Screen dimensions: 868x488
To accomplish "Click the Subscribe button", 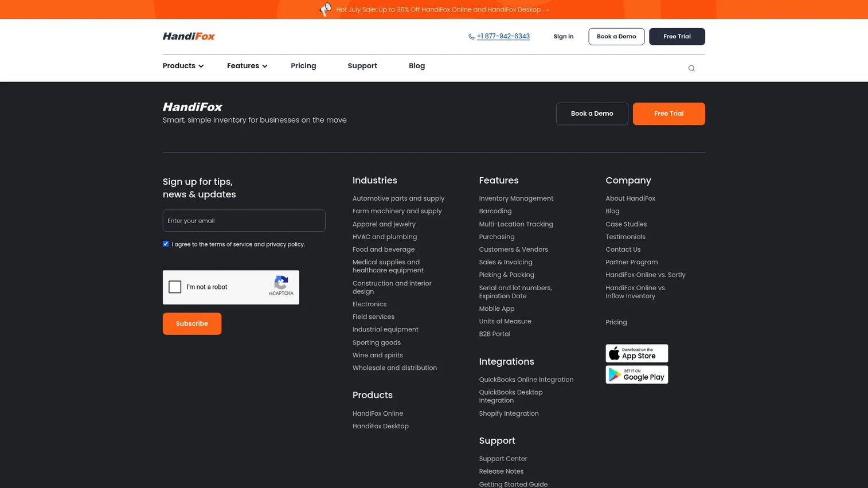I will 192,323.
